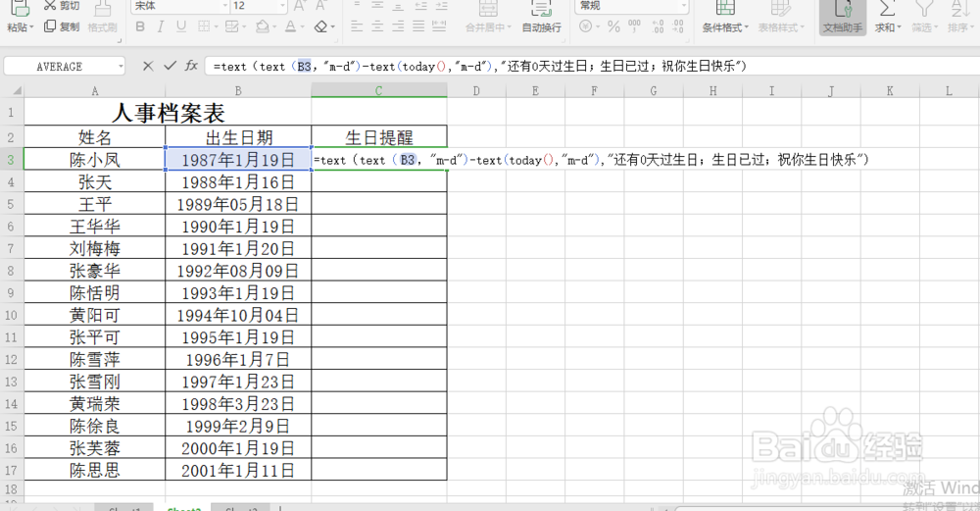Click the justify alignment icon
This screenshot has height=511, width=980.
tap(418, 26)
